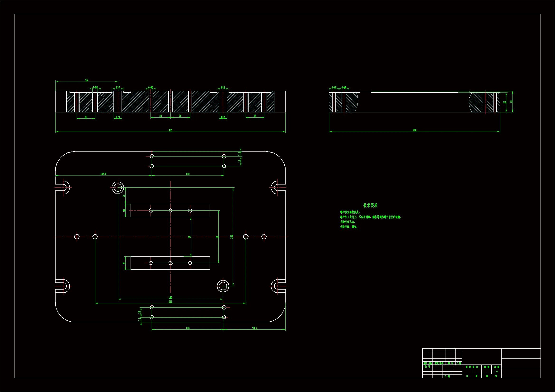Select the 设计 cell in the title block
Viewport: 555px width, 392px height.
coord(427,367)
